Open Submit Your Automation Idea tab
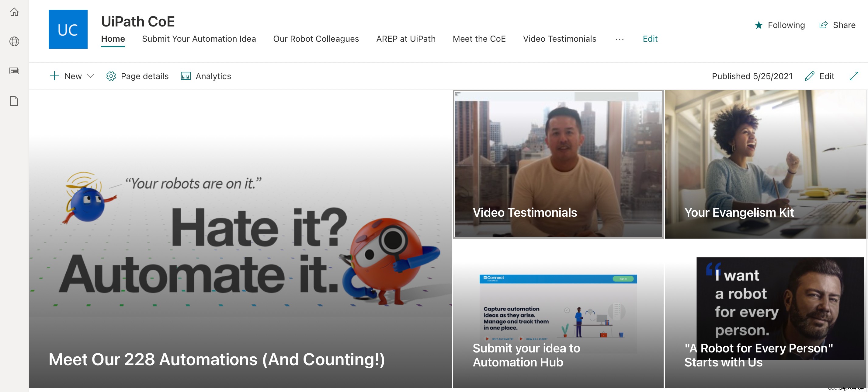This screenshot has height=392, width=868. click(199, 39)
